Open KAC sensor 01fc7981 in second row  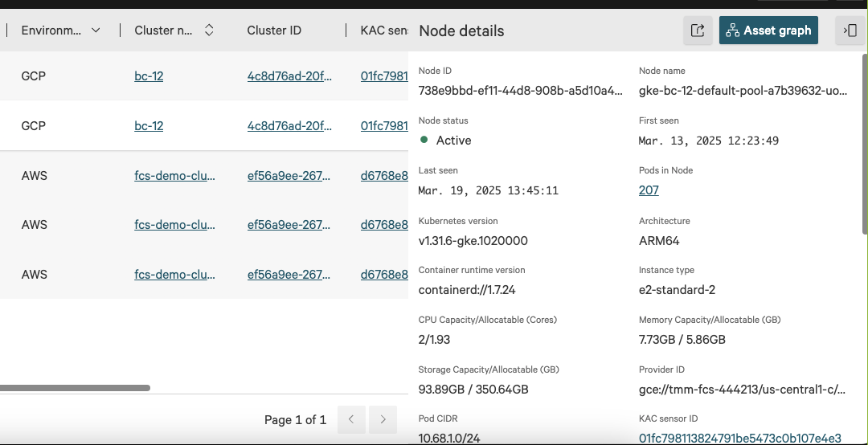[384, 126]
